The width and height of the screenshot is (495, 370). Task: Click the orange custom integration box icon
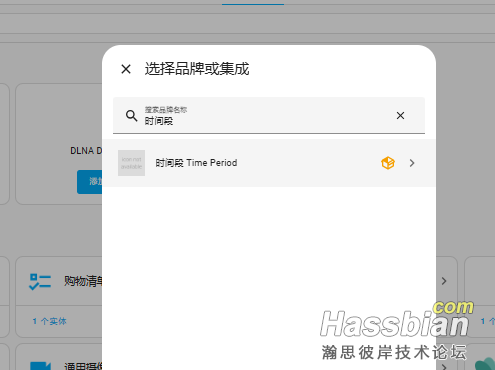click(x=388, y=163)
